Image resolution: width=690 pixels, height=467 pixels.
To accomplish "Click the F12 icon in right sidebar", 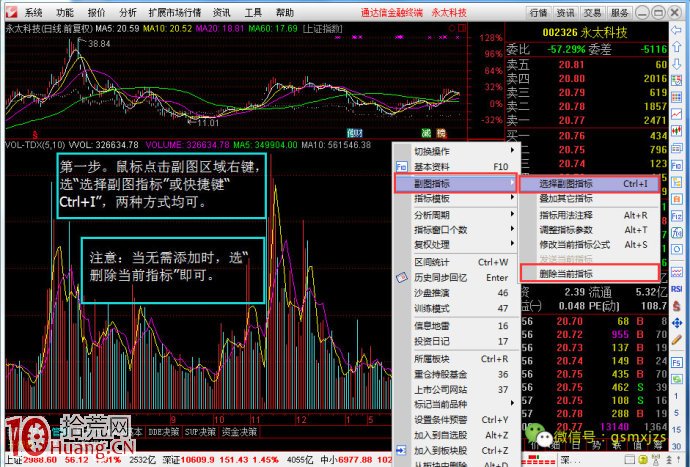I will pos(676,216).
